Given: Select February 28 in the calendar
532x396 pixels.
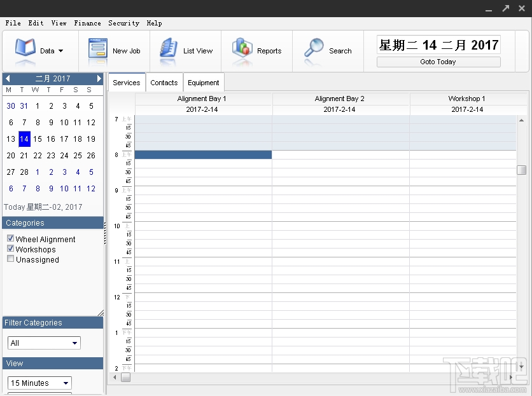Looking at the screenshot, I should click(x=24, y=172).
